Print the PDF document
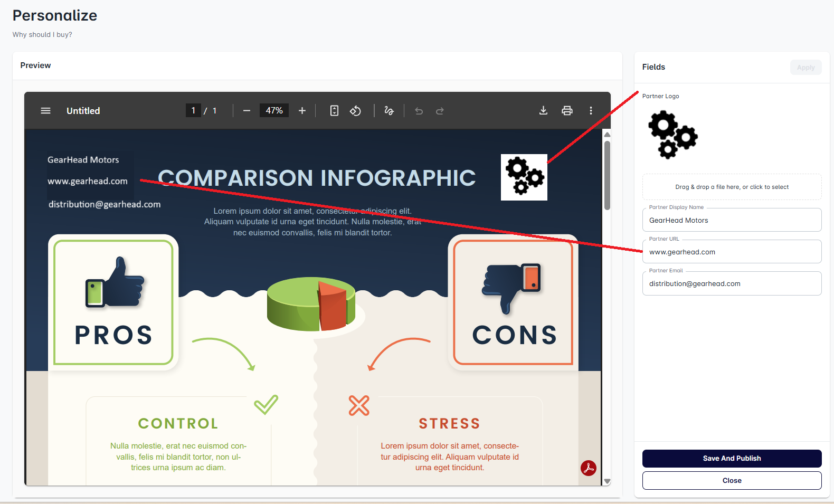Image resolution: width=834 pixels, height=504 pixels. pos(567,111)
